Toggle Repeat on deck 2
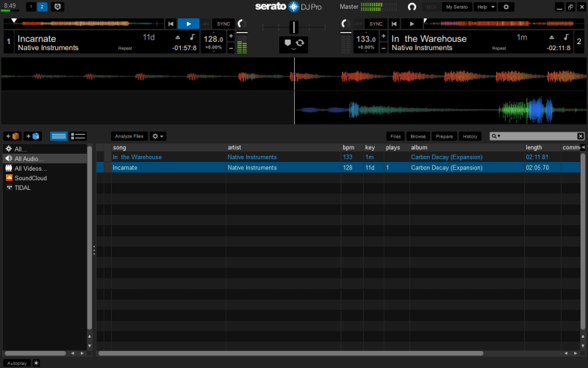The width and height of the screenshot is (588, 368). tap(499, 49)
